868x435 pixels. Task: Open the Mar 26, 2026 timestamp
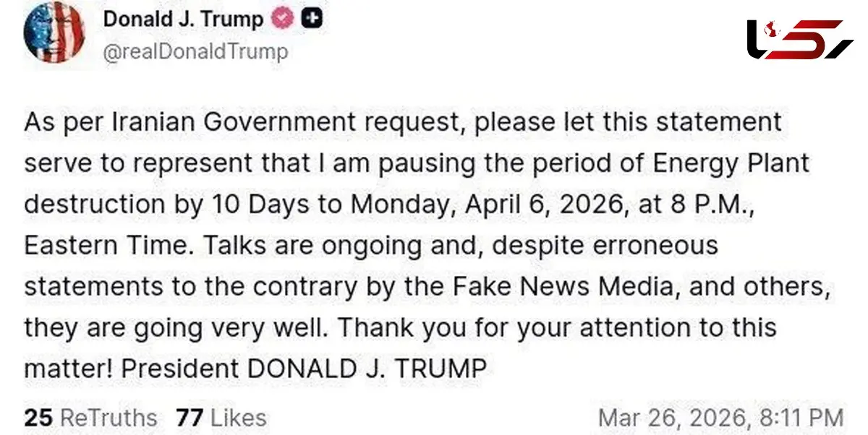pos(720,417)
